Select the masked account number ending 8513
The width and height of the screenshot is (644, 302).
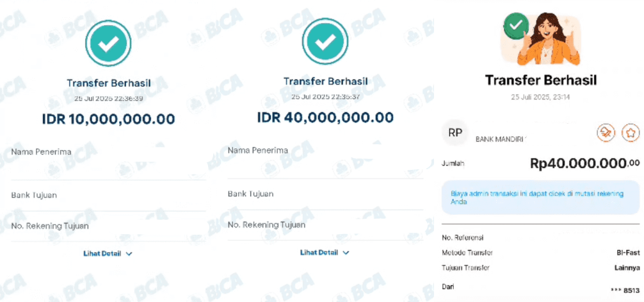[x=625, y=290]
